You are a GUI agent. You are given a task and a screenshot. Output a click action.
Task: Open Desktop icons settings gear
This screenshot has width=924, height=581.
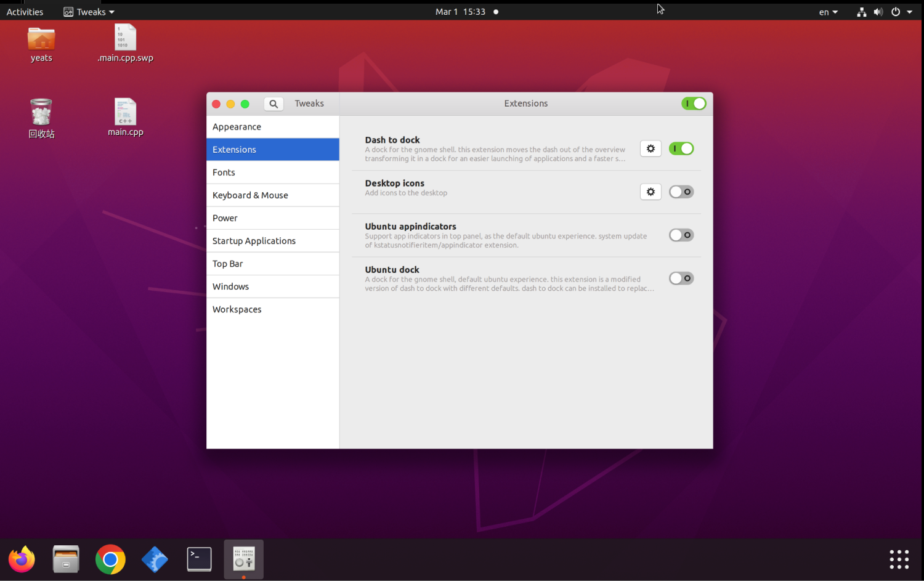(650, 191)
